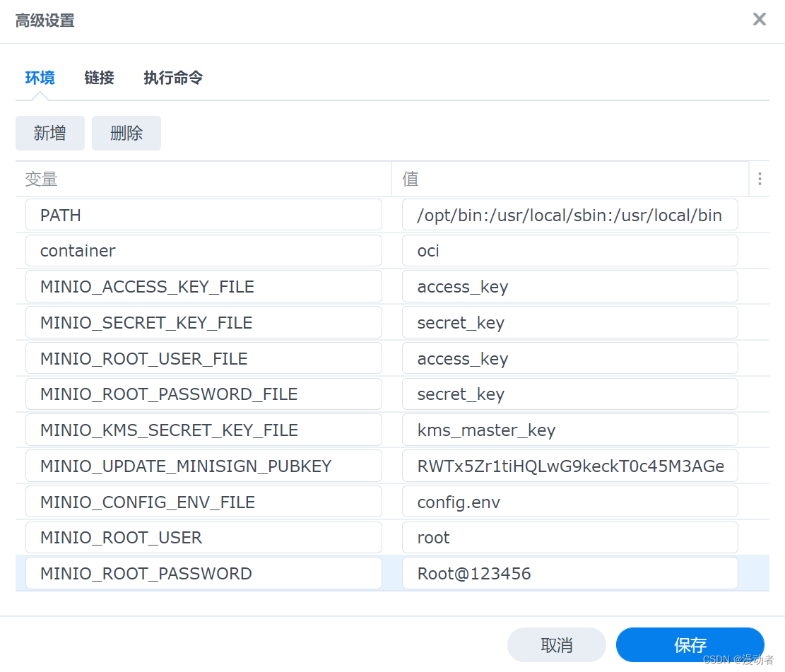Switch to the 链接 tab

tap(99, 78)
